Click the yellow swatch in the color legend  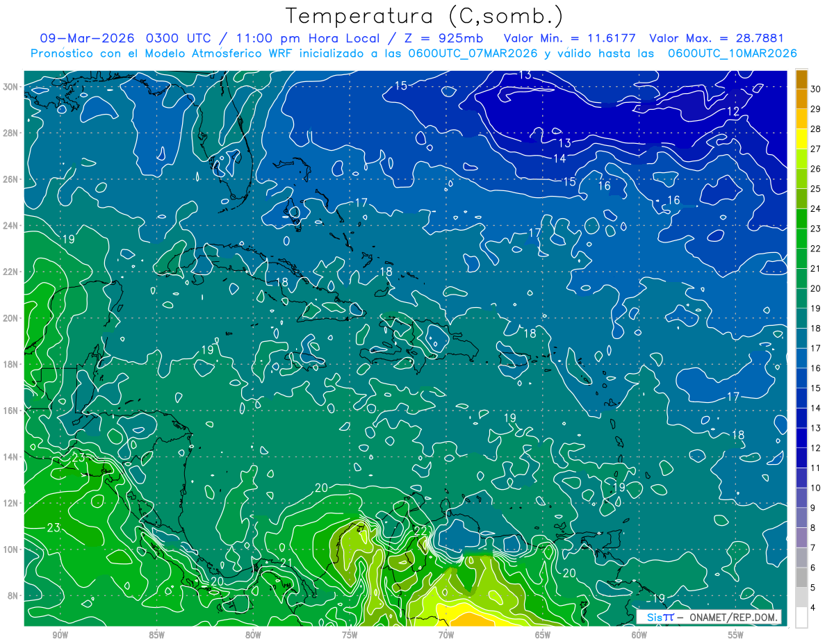coord(801,139)
